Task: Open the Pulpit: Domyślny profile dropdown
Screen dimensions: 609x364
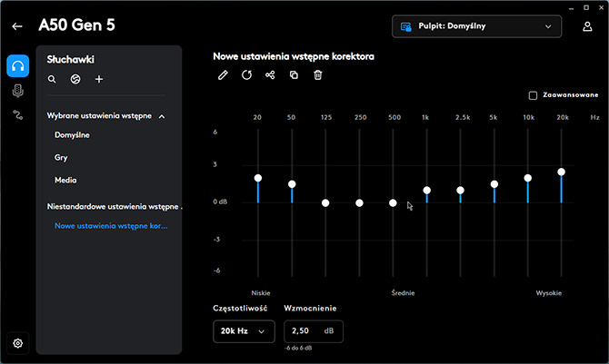Action: coord(476,26)
